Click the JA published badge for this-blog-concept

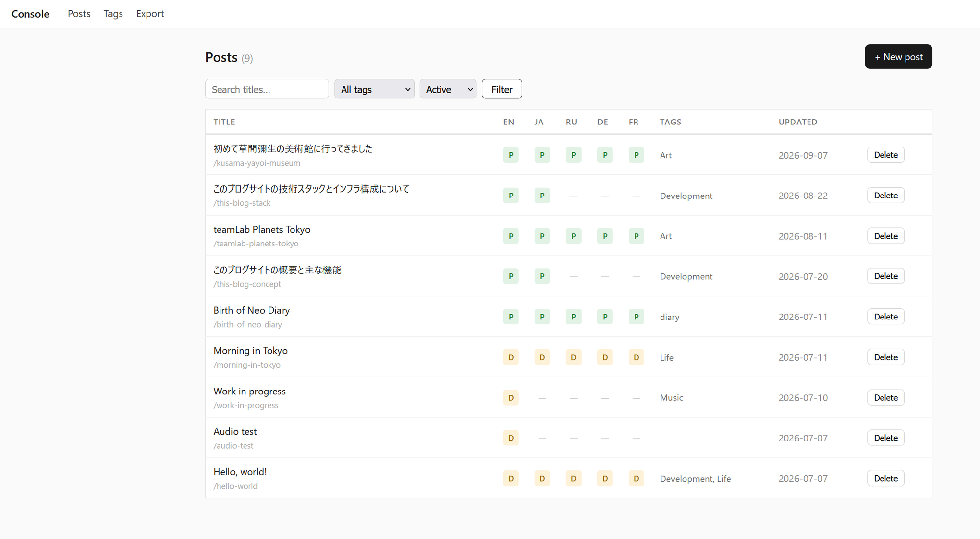pyautogui.click(x=542, y=276)
